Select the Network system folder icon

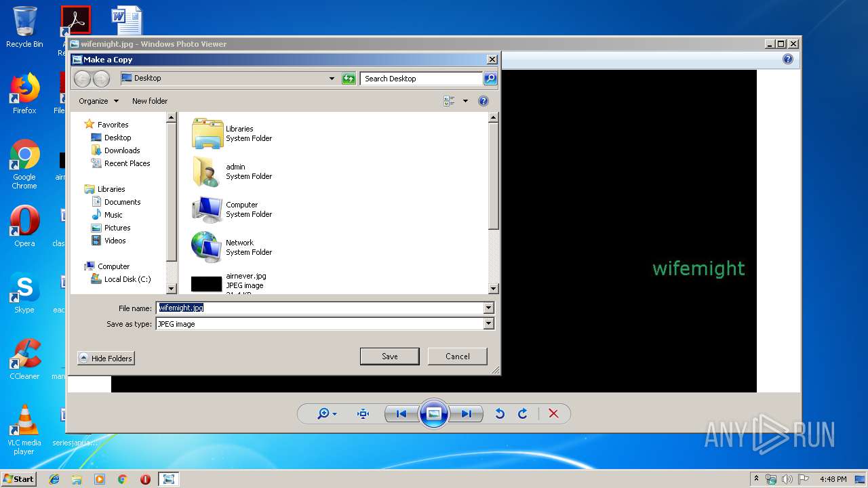[208, 247]
